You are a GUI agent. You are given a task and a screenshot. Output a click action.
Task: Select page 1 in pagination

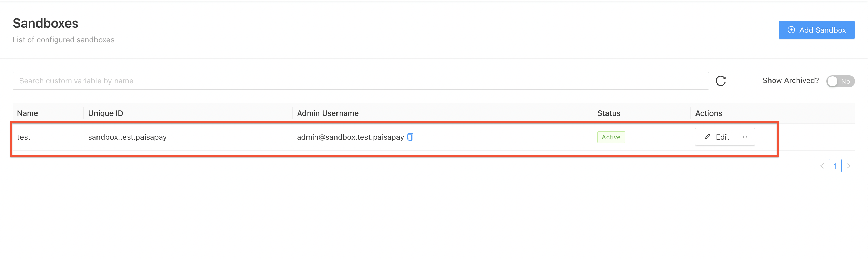coord(835,166)
